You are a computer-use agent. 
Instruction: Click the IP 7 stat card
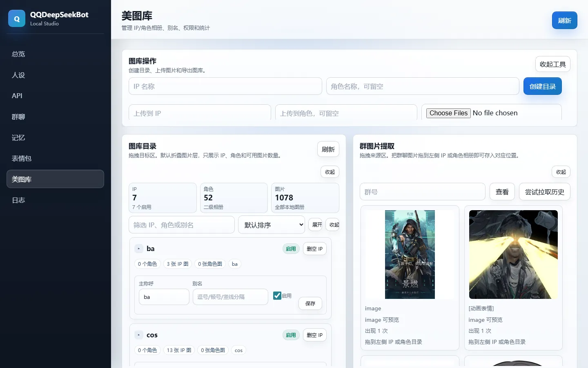[x=163, y=198]
